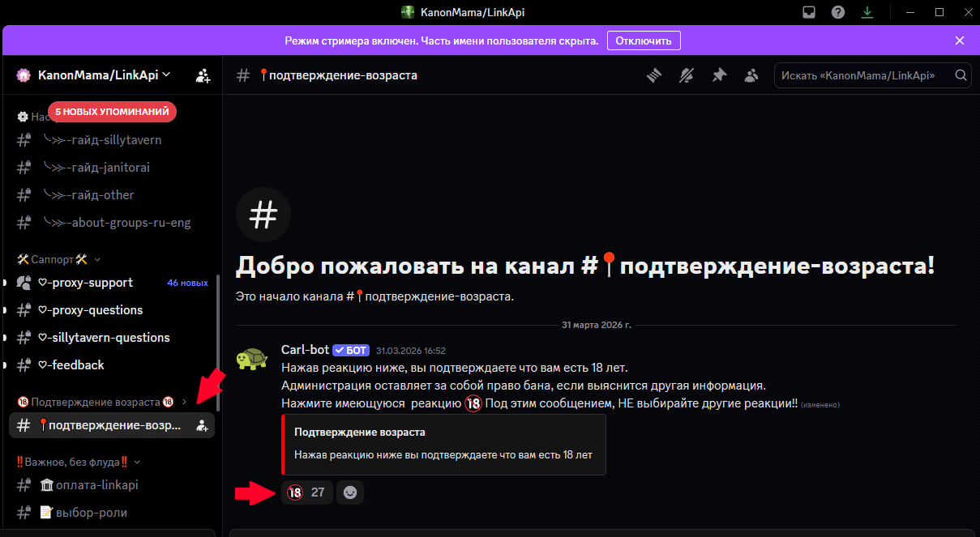The image size is (980, 537).
Task: Click the Carl-bot username
Action: 305,350
